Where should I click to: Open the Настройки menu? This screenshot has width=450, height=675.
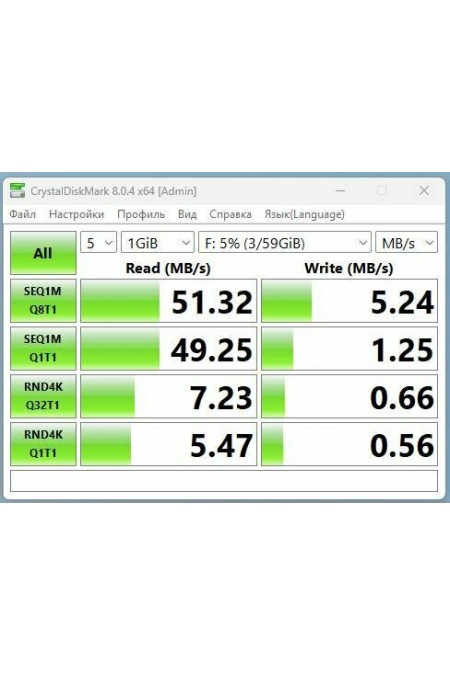[76, 214]
